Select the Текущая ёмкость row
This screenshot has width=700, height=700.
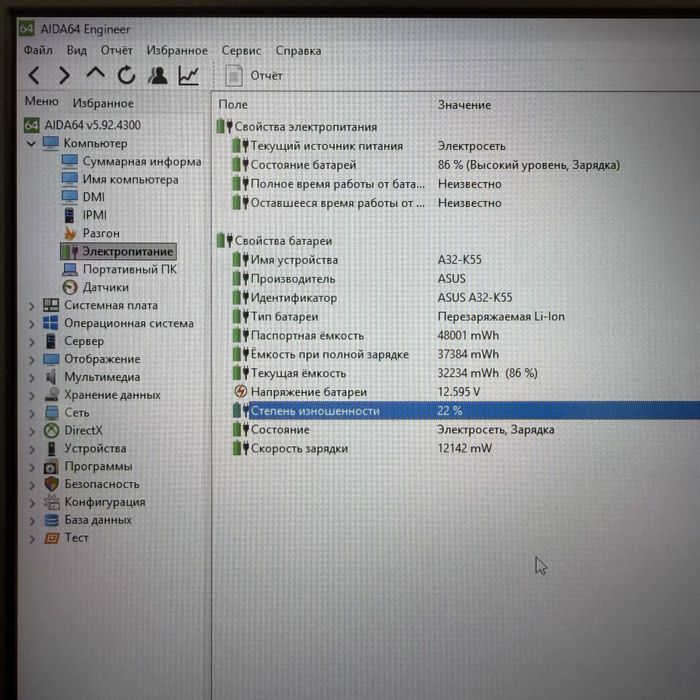pyautogui.click(x=465, y=373)
